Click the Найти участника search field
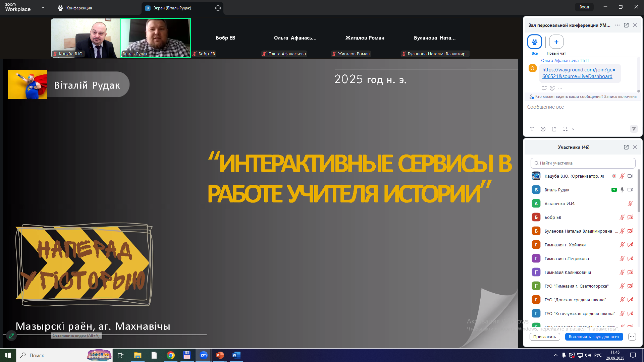The height and width of the screenshot is (362, 644). (583, 163)
